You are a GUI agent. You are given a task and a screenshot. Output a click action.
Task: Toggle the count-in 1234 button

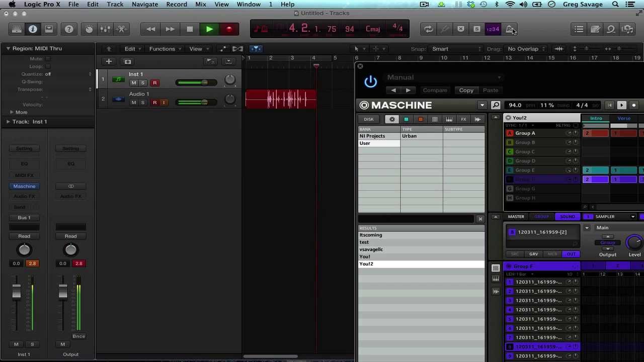(493, 29)
